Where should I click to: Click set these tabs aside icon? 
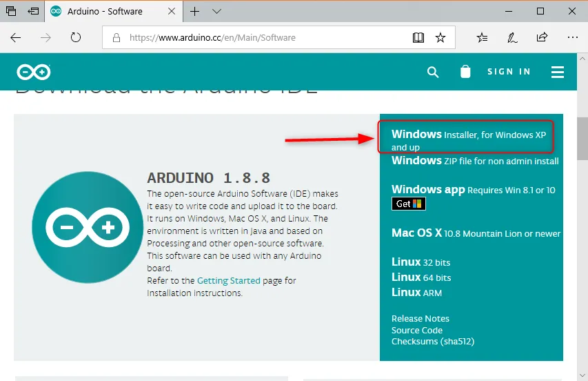(x=33, y=11)
